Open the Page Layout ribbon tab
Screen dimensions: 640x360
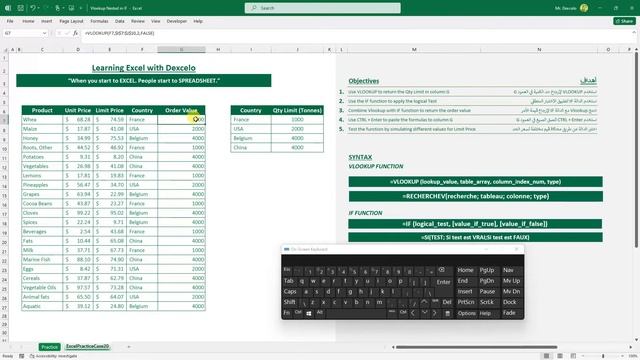tap(71, 21)
